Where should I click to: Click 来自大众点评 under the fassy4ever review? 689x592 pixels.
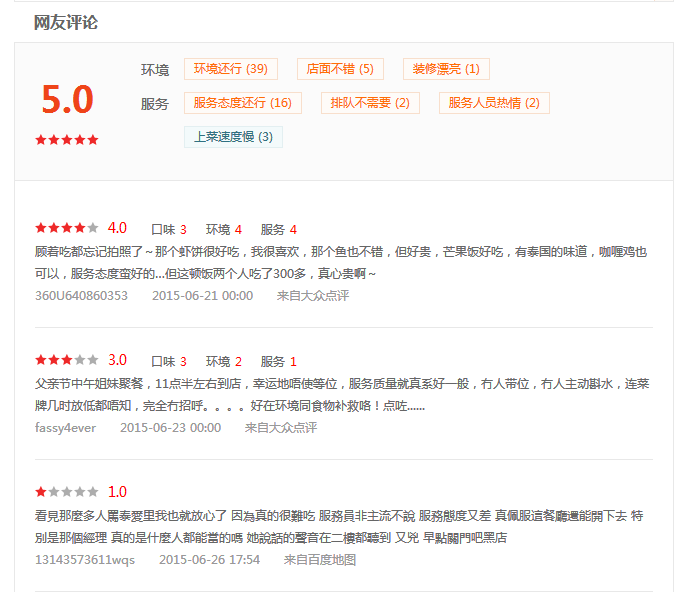(281, 428)
